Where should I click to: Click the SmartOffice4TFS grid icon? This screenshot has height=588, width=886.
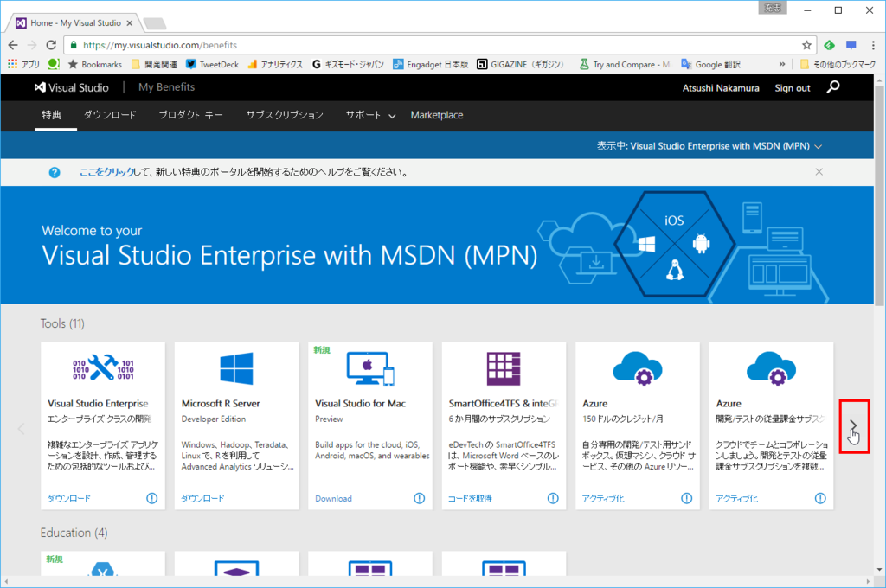point(504,368)
